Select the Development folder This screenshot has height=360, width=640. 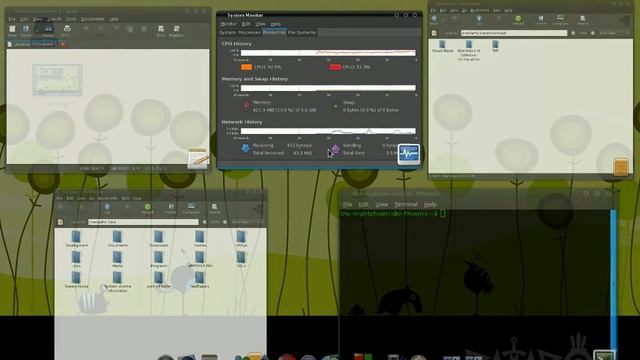pos(76,239)
